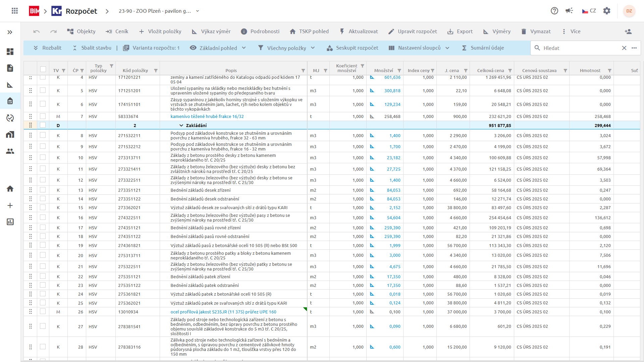This screenshot has height=362, width=644.
Task: Click the Seskupit rozpočet button
Action: pos(353,48)
